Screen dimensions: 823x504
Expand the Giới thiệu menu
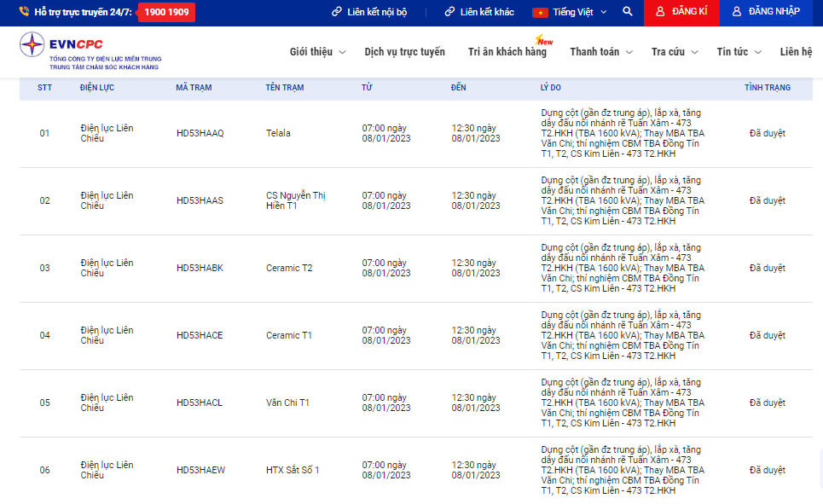(317, 52)
